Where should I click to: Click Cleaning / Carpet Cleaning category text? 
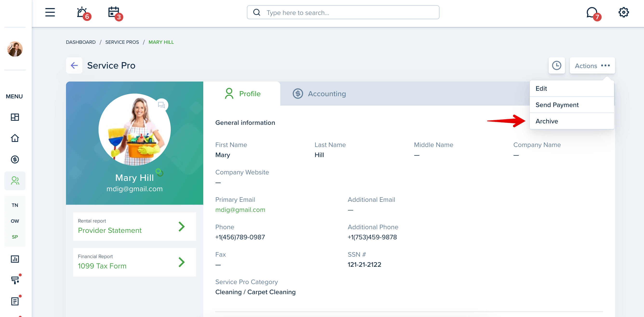(x=255, y=292)
